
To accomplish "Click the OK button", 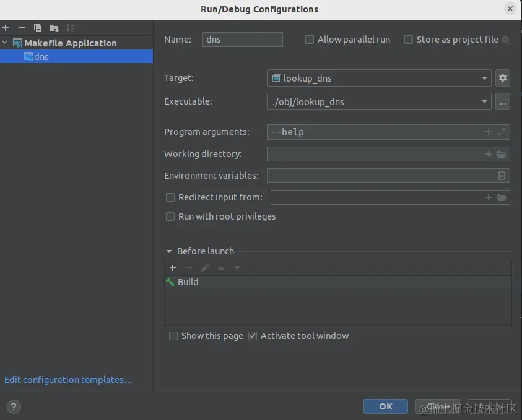I will click(x=386, y=406).
